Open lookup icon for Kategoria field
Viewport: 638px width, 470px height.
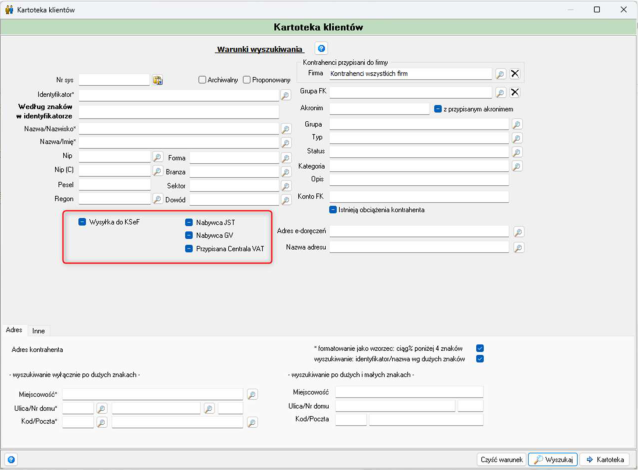tap(517, 166)
